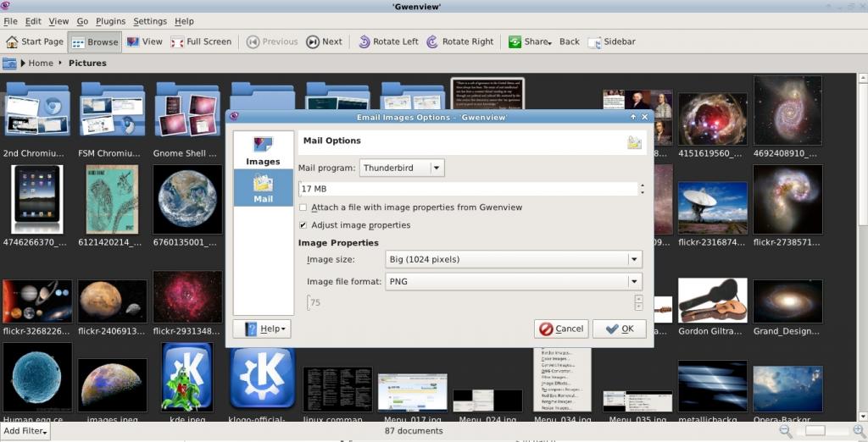868x442 pixels.
Task: Open the Settings menu
Action: 150,21
